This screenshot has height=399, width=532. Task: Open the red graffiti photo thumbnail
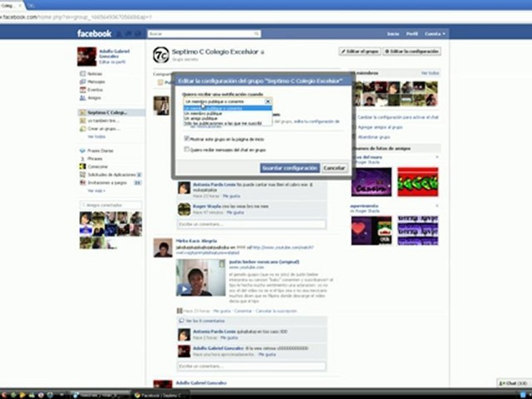tap(418, 182)
